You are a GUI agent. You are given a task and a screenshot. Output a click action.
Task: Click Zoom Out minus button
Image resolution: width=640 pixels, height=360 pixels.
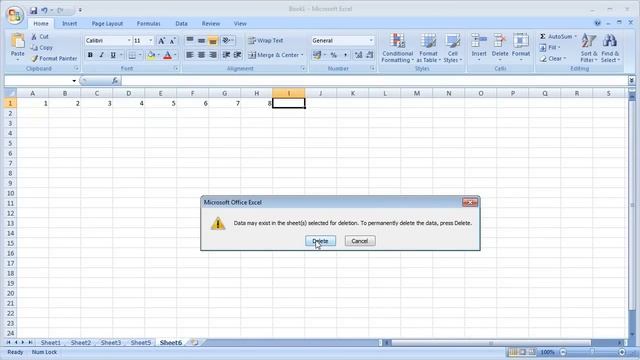[563, 352]
